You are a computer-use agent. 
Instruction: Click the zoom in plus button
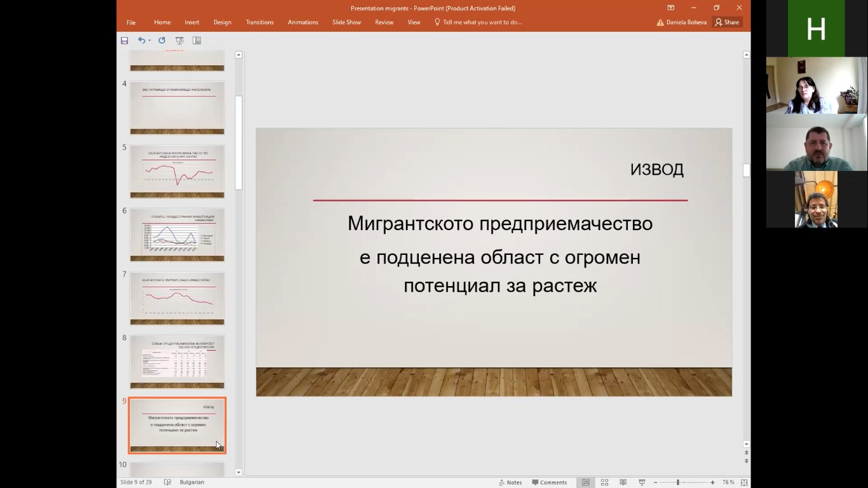click(x=712, y=482)
